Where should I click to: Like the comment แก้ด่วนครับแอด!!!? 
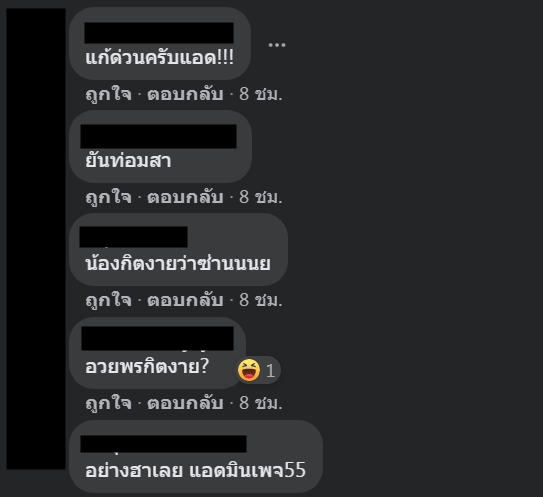click(108, 94)
